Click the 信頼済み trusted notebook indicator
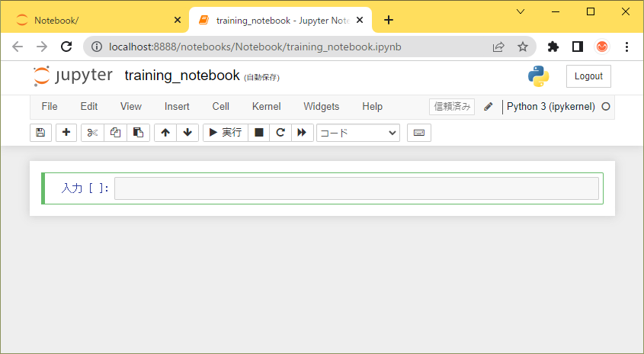The height and width of the screenshot is (354, 644). pos(452,107)
